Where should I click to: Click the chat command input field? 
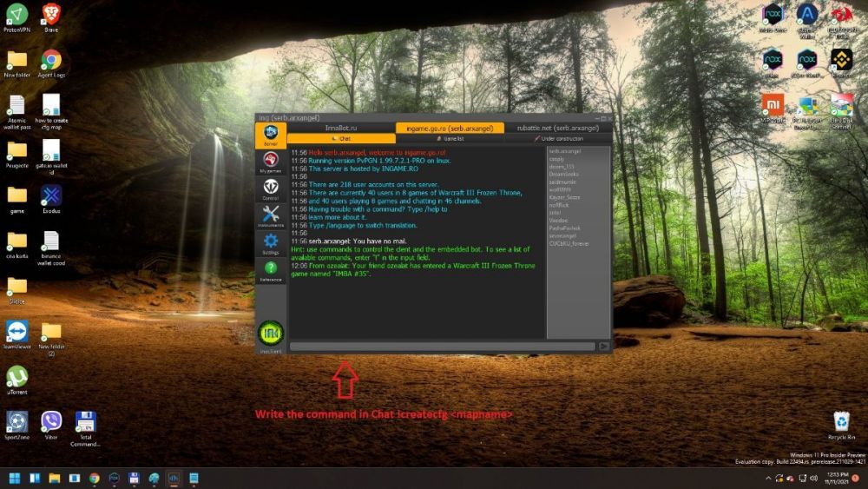coord(442,347)
